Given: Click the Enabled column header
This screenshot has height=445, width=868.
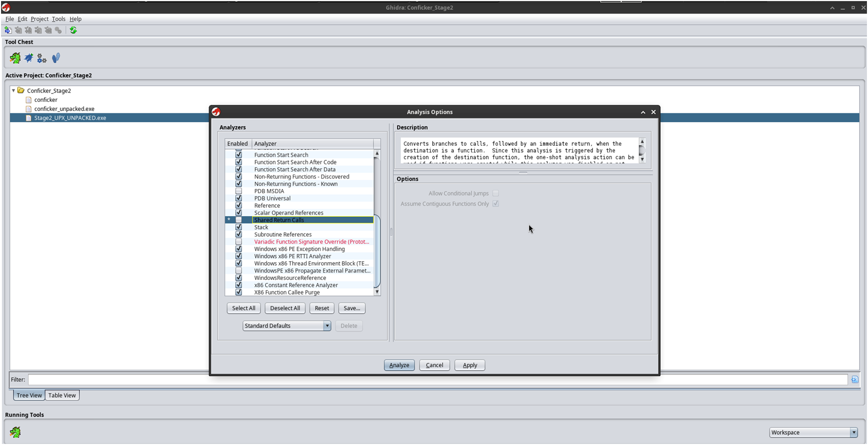Looking at the screenshot, I should click(238, 144).
